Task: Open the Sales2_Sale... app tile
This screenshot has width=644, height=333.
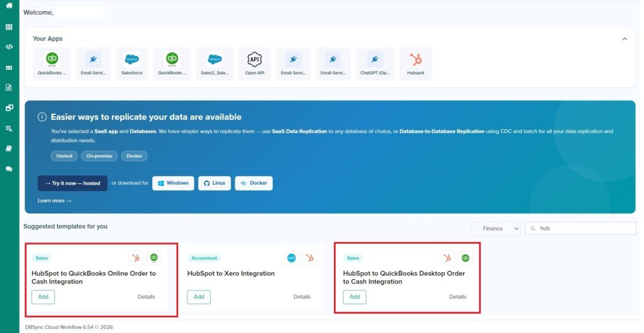Action: coord(214,63)
